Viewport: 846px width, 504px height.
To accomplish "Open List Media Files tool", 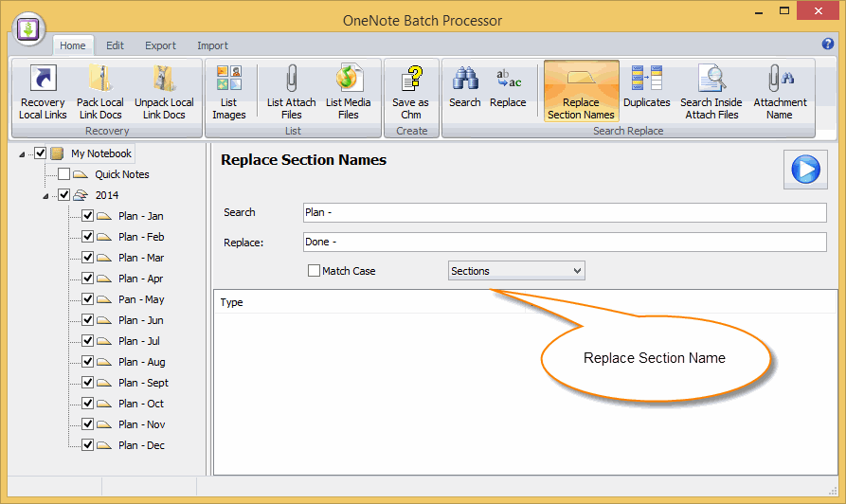I will point(348,92).
